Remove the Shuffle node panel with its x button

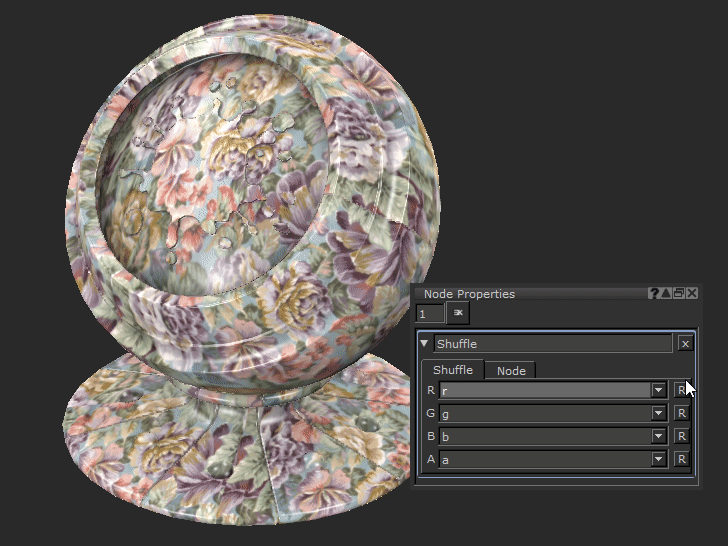685,344
